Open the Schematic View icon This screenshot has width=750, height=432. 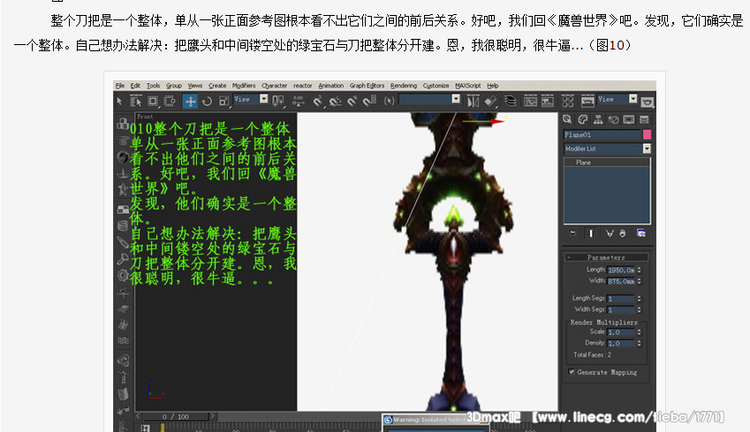(x=547, y=101)
